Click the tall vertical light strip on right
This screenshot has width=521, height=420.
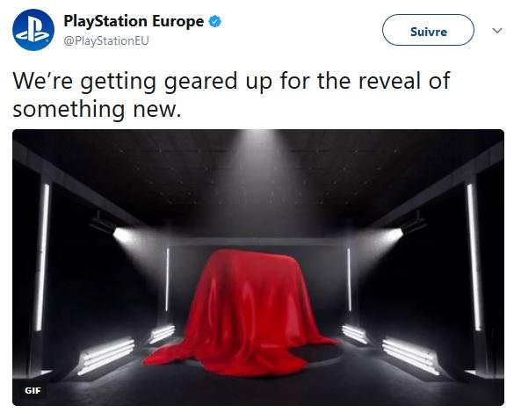474,257
